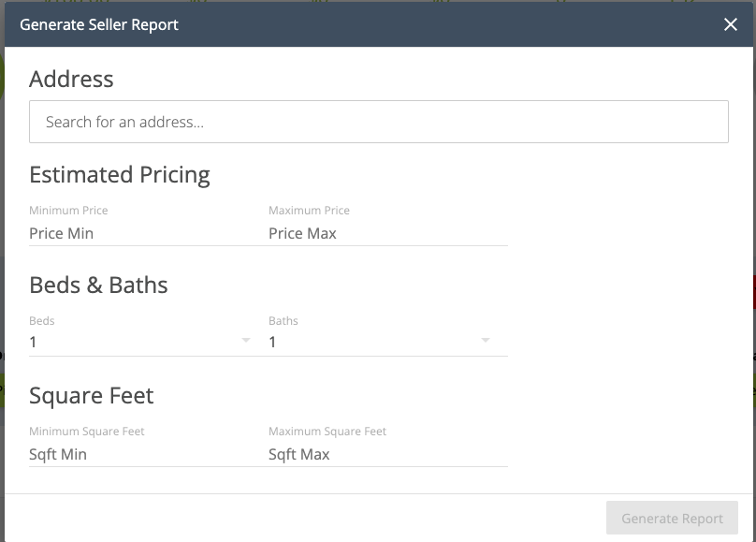The height and width of the screenshot is (542, 756).
Task: Click the Minimum Price field label
Action: tap(68, 211)
